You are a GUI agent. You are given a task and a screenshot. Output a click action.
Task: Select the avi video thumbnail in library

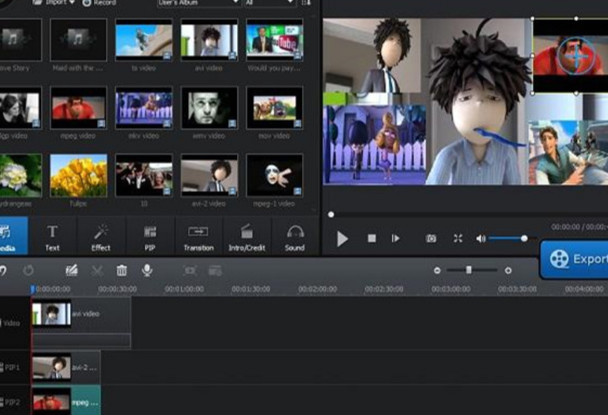(x=209, y=41)
